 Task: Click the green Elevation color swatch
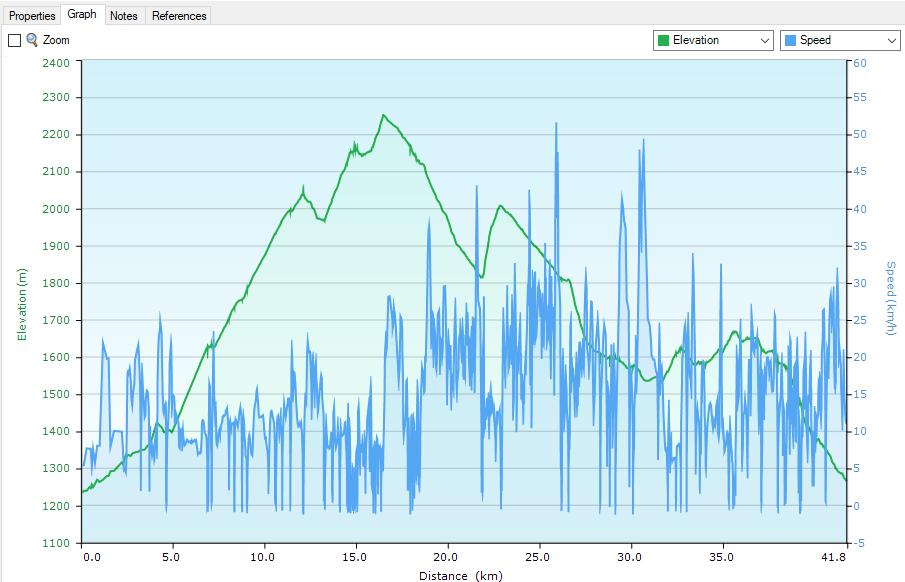point(663,40)
